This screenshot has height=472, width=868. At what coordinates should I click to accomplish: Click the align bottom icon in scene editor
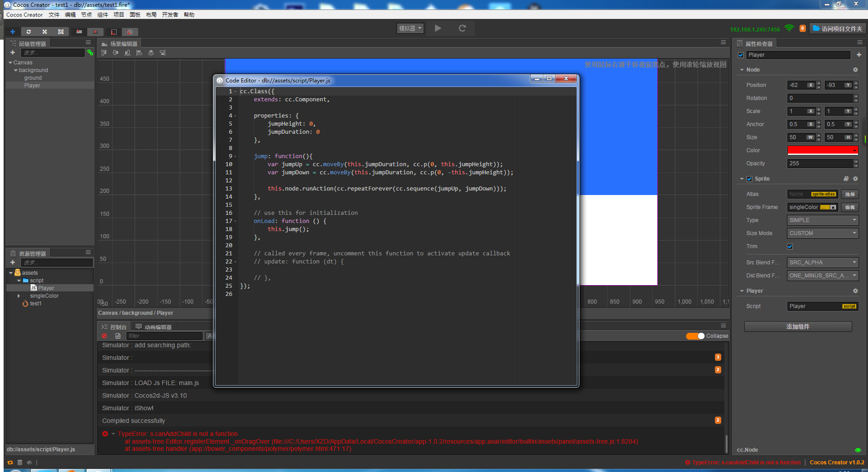click(x=127, y=53)
